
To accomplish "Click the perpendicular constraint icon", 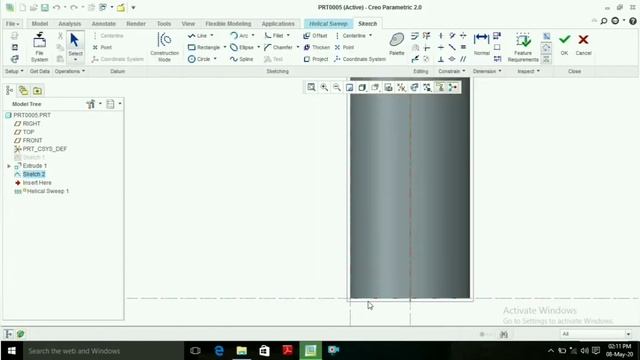I will pos(441,59).
